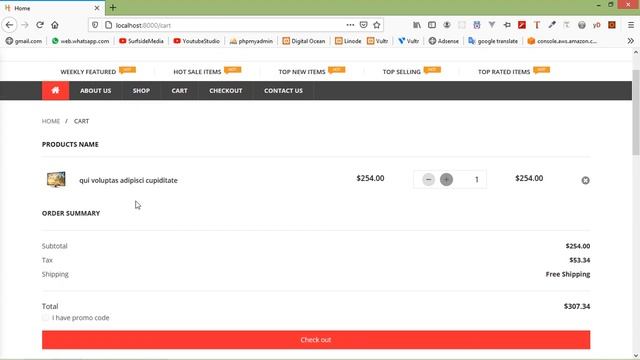The height and width of the screenshot is (360, 640).
Task: Open the Firefox account icon
Action: click(x=447, y=25)
